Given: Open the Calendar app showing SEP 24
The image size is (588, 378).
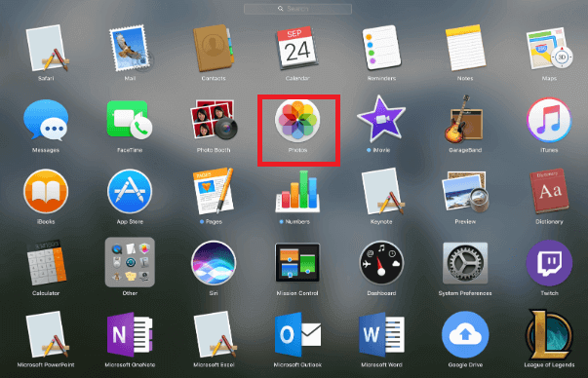Looking at the screenshot, I should [x=297, y=48].
